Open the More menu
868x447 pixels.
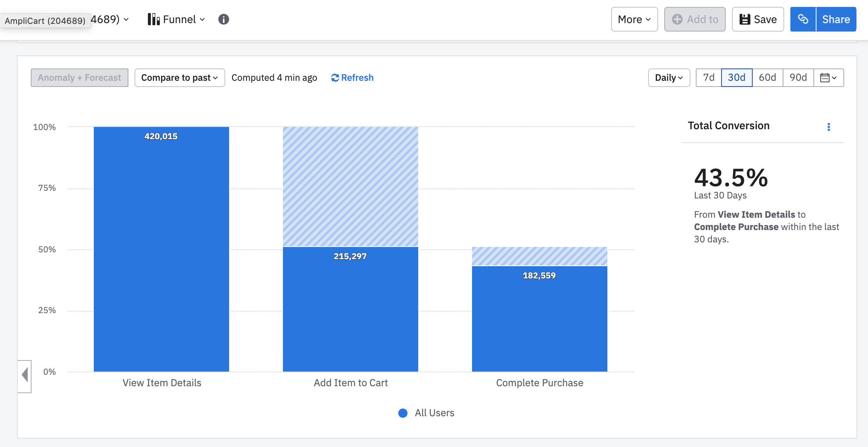634,19
